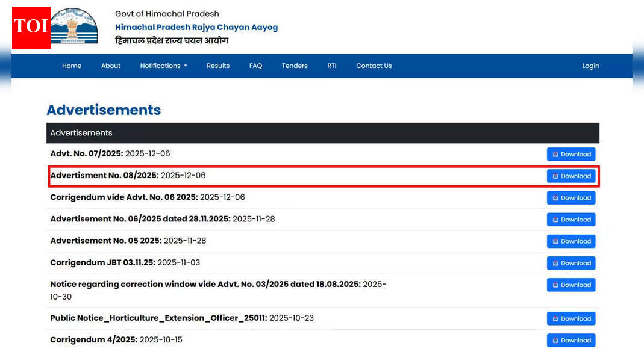Go to the Home page
The image size is (644, 349).
click(x=72, y=66)
